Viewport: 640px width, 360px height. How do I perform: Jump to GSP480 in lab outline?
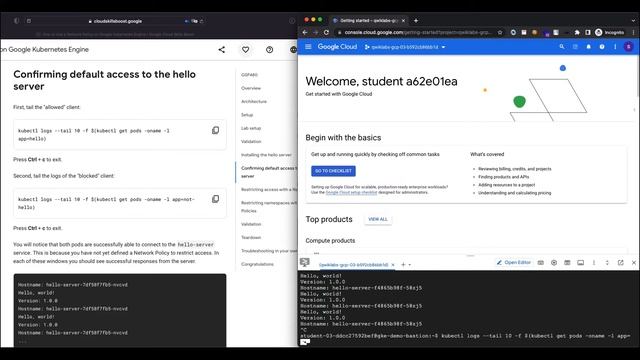[x=249, y=75]
